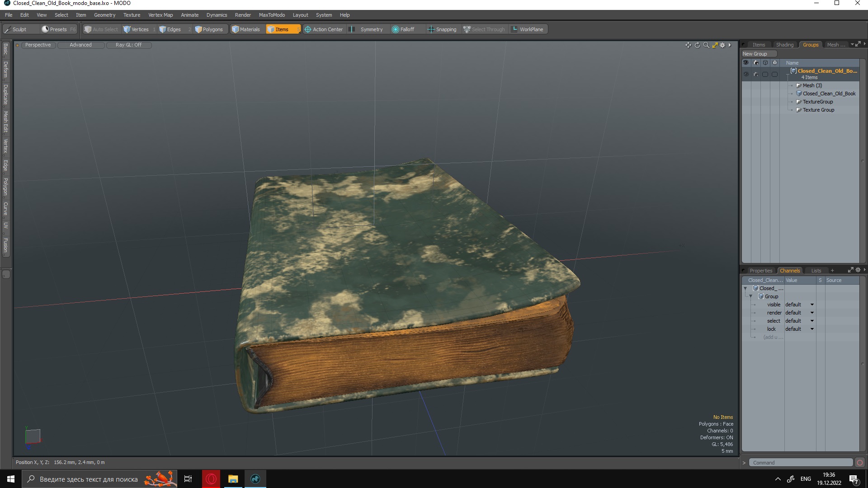Image resolution: width=868 pixels, height=488 pixels.
Task: Open viewport settings gear icon
Action: (722, 45)
